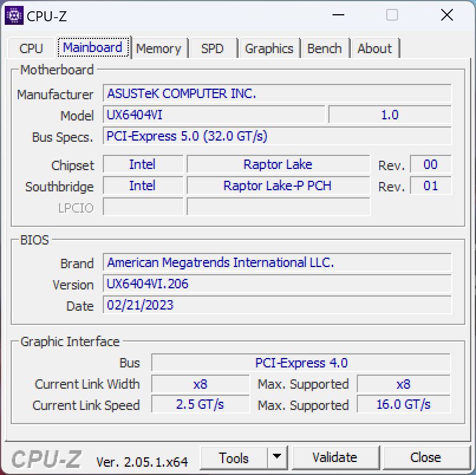Click the Validate button
This screenshot has width=476, height=475.
point(335,458)
